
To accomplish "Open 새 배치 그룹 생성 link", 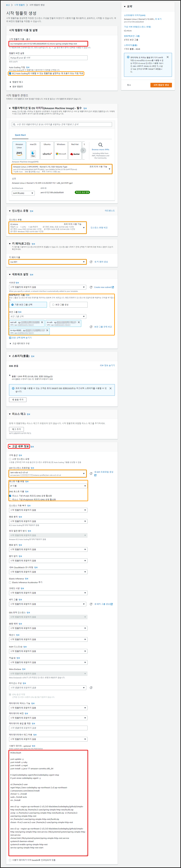I will [103, 604].
